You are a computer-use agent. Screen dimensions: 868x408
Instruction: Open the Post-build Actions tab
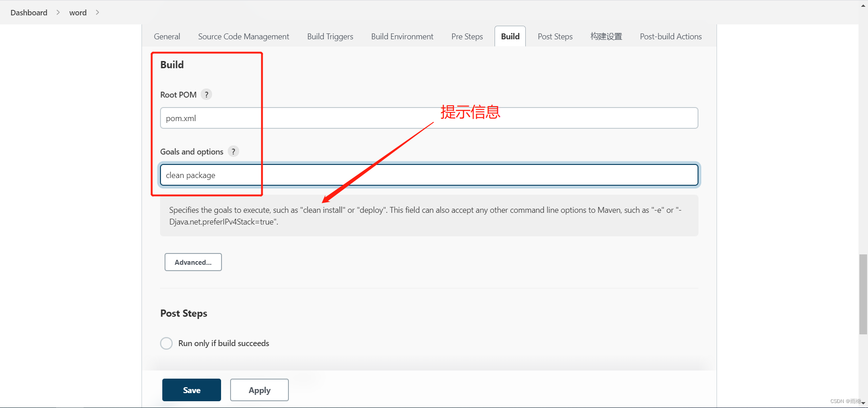point(671,37)
